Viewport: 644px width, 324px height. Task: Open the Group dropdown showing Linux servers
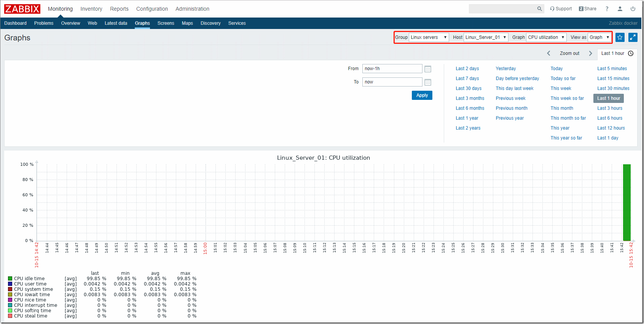429,37
